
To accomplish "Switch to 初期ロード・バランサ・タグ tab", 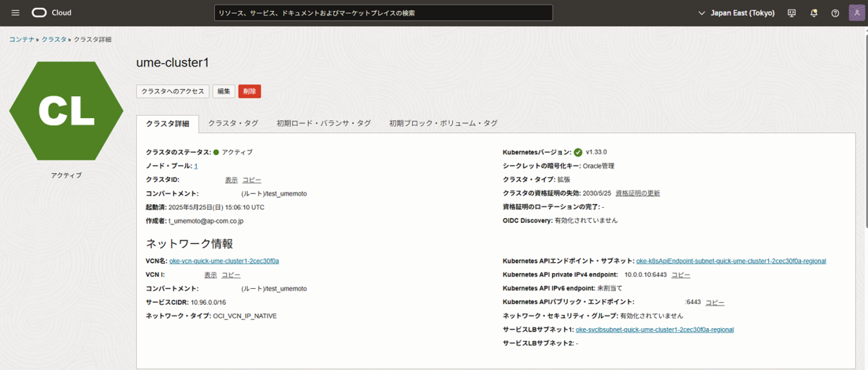I will (x=323, y=123).
